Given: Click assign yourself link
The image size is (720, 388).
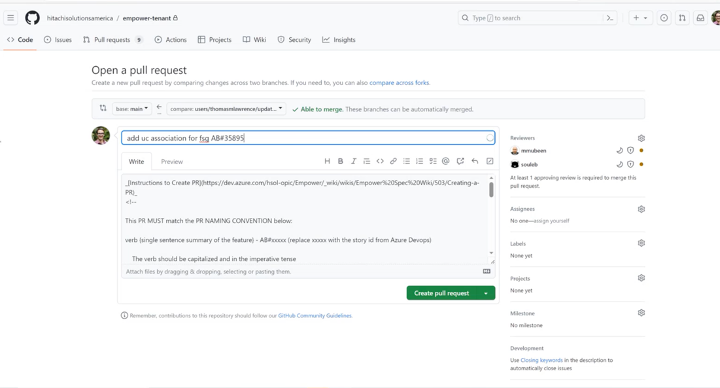Looking at the screenshot, I should click(551, 221).
